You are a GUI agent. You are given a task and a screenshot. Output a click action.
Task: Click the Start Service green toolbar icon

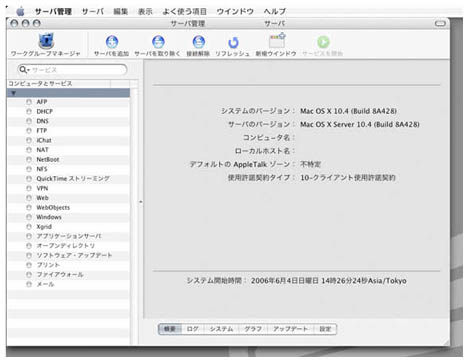[323, 42]
